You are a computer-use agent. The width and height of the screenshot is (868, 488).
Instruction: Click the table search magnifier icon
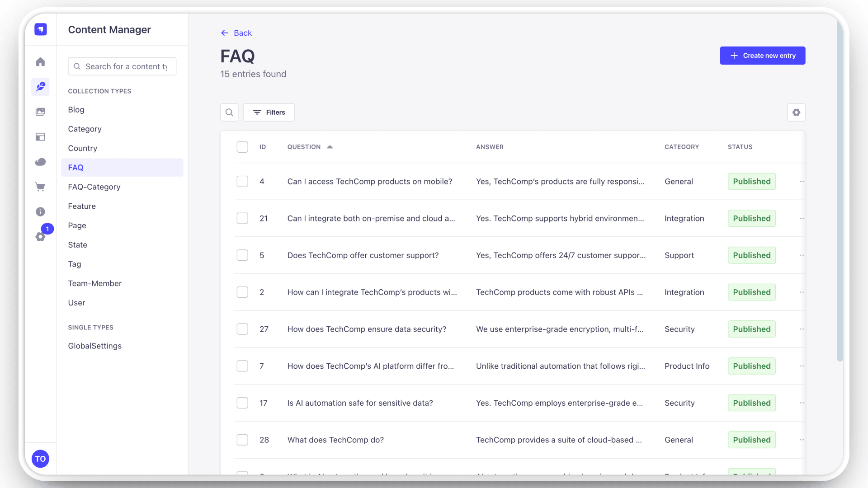(229, 113)
